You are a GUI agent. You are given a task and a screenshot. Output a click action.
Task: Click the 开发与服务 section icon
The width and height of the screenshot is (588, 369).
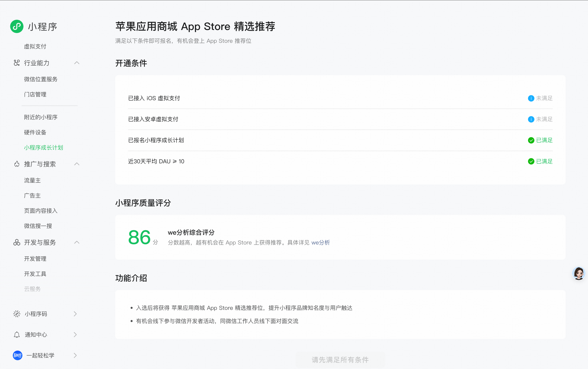point(17,242)
